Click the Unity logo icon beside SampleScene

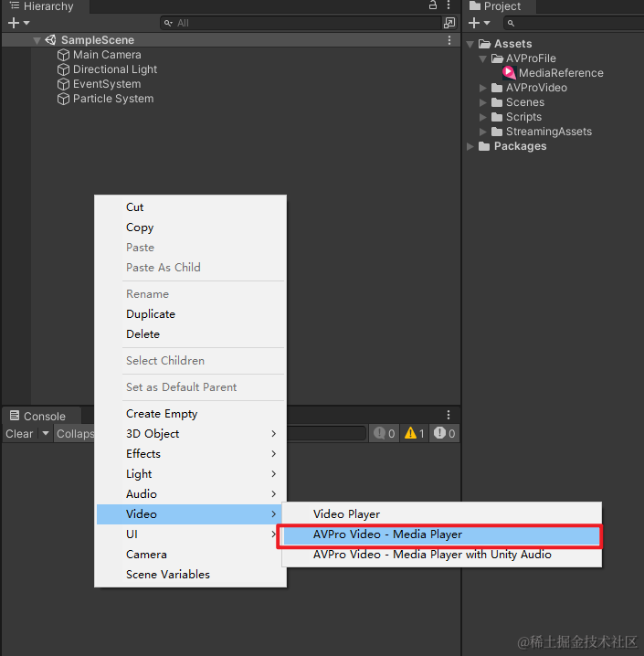coord(50,40)
